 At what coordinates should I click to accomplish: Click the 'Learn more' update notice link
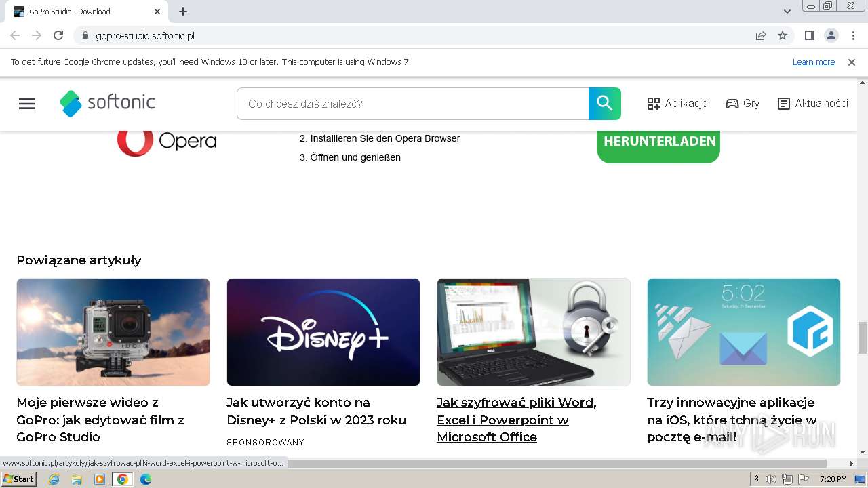point(814,62)
